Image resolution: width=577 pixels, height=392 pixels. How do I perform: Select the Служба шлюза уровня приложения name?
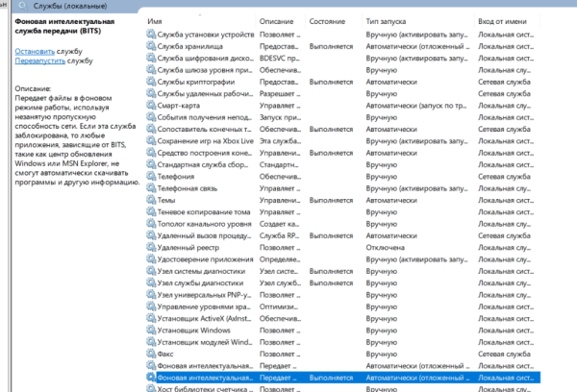(205, 70)
